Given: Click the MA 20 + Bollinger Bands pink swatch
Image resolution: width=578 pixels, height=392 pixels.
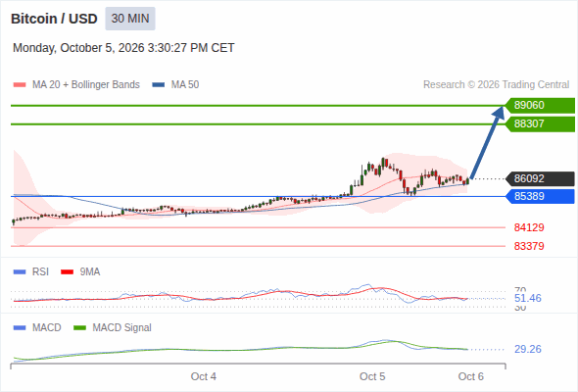Looking at the screenshot, I should pos(20,85).
